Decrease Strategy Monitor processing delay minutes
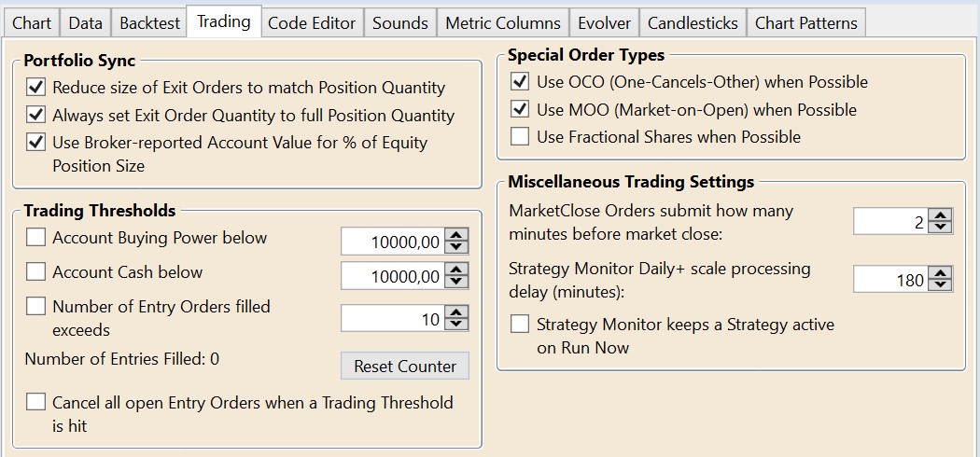This screenshot has width=980, height=457. tap(941, 284)
